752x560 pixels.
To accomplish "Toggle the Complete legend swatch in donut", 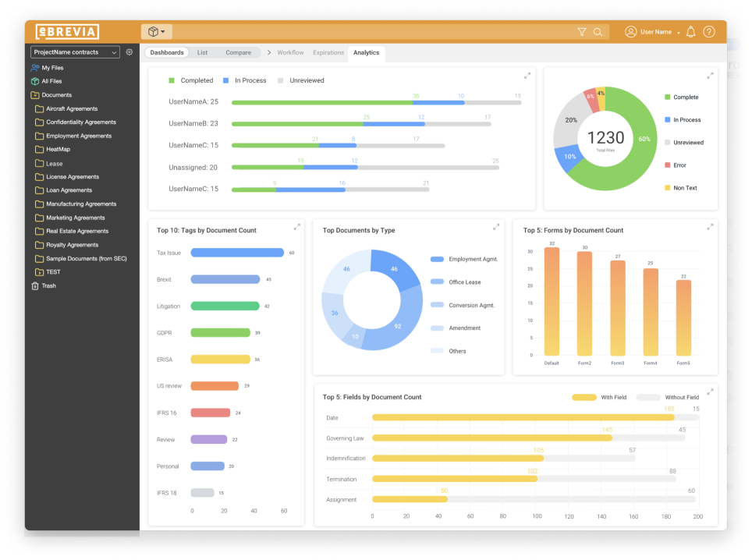I will click(x=667, y=97).
